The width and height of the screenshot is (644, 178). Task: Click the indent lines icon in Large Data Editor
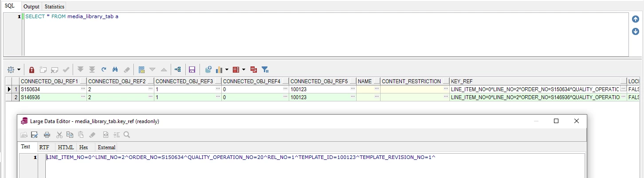pos(117,135)
